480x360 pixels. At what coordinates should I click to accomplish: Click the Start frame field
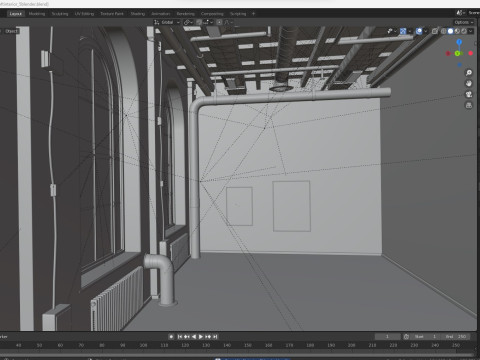(426, 337)
